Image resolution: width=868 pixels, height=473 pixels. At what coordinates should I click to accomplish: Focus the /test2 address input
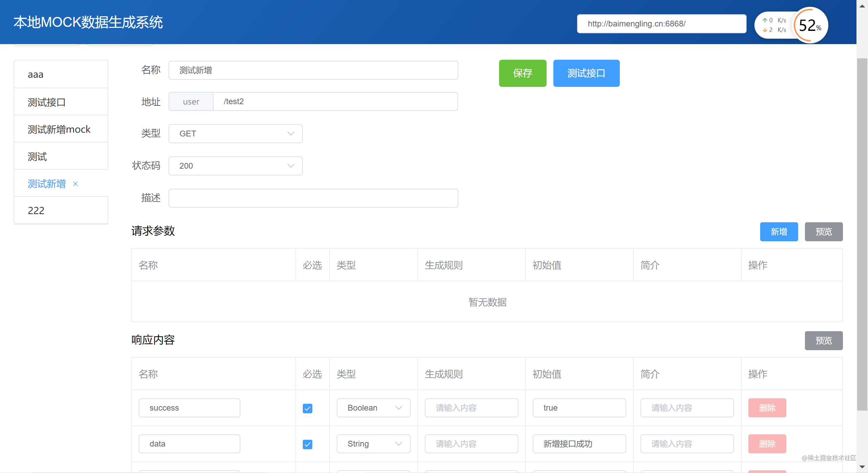(x=336, y=101)
